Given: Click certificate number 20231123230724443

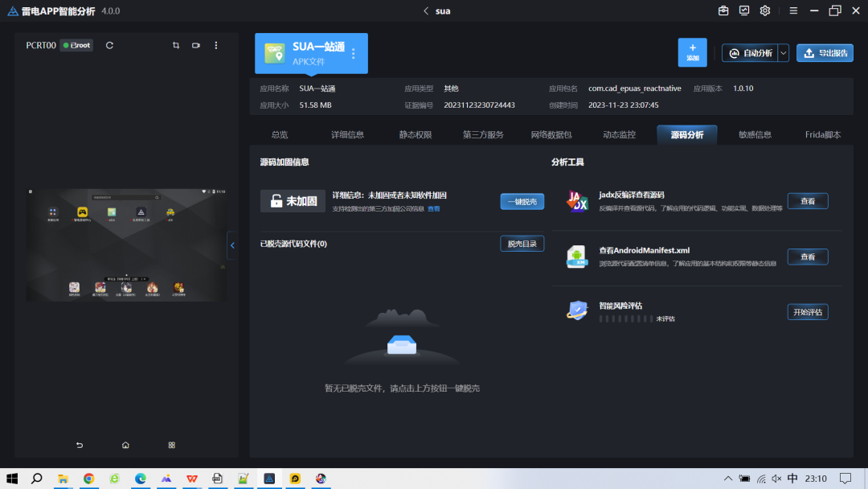Looking at the screenshot, I should pyautogui.click(x=479, y=105).
